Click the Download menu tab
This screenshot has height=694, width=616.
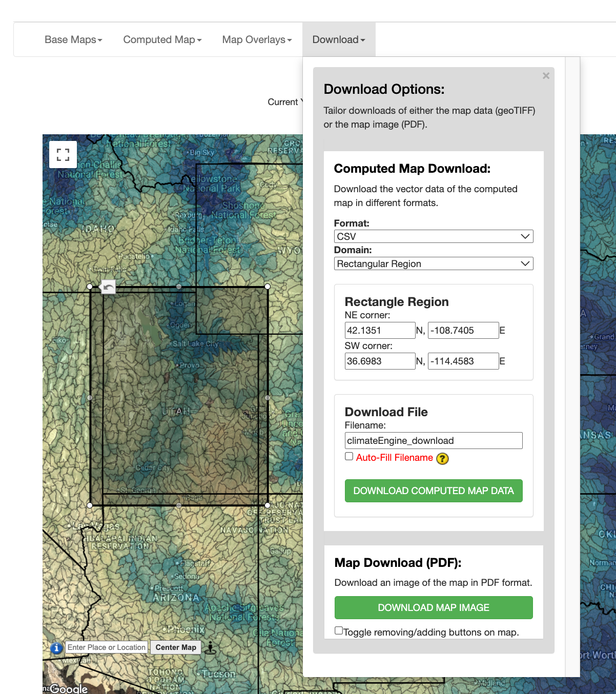pyautogui.click(x=339, y=39)
